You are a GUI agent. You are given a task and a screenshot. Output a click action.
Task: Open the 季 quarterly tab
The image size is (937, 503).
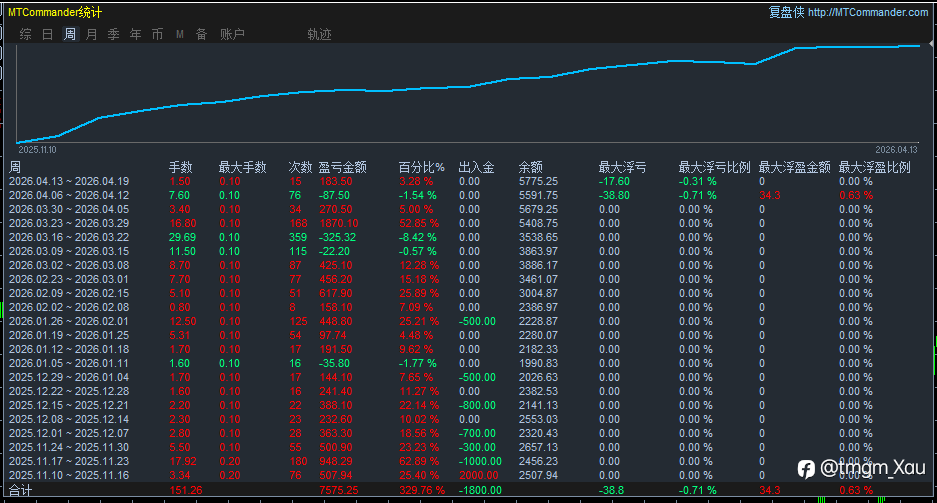pos(114,34)
